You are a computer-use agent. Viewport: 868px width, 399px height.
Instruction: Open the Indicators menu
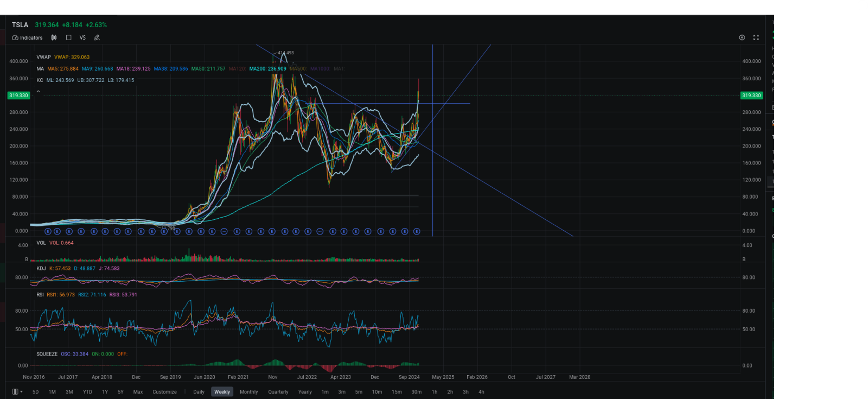tap(27, 38)
